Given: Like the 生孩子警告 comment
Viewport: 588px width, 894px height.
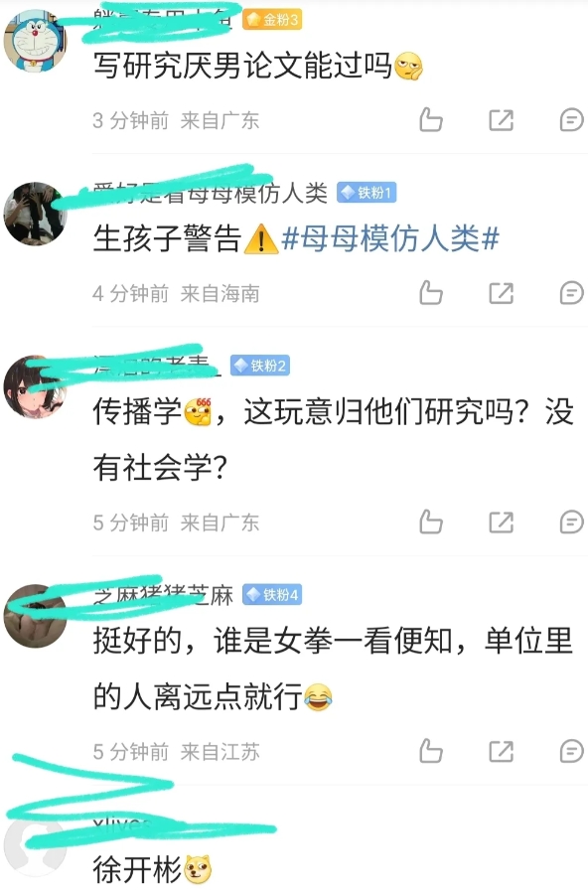Looking at the screenshot, I should click(x=431, y=293).
